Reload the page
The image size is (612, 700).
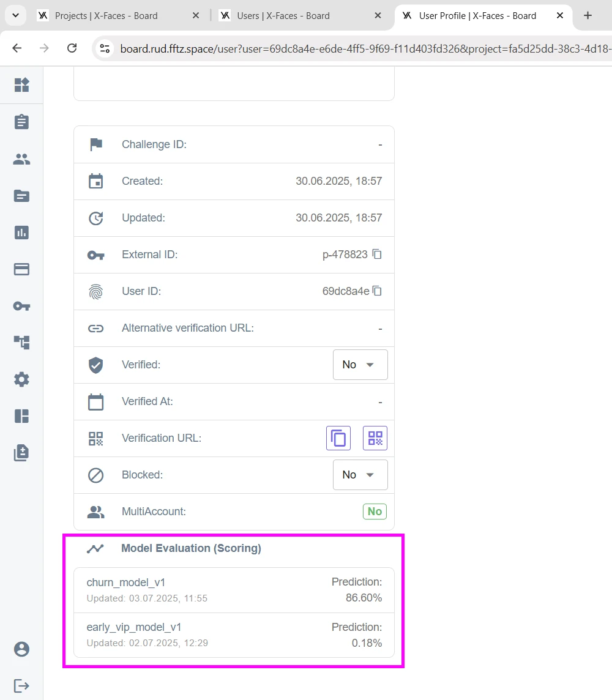click(x=72, y=48)
